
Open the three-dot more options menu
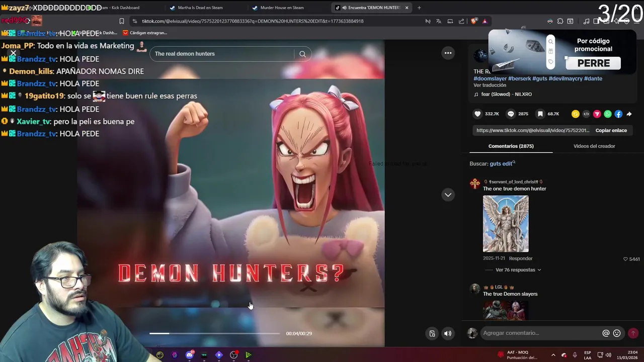coord(448,53)
